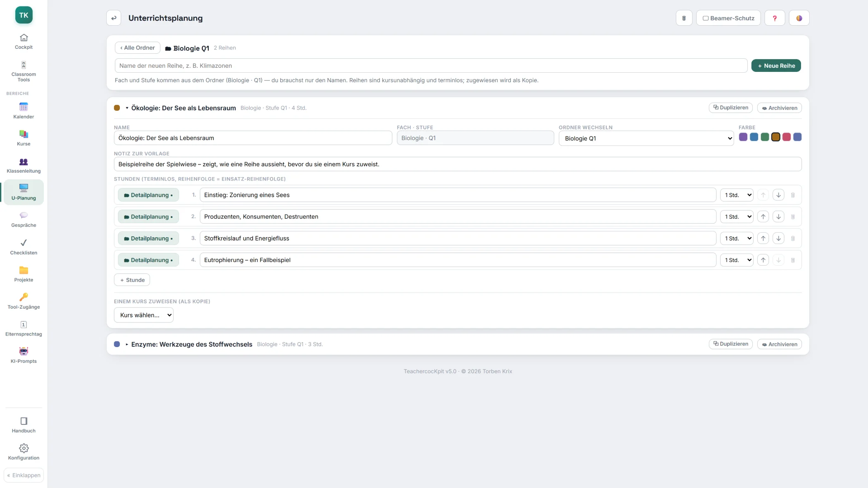Click the Neue Reihe button
Screen dimensions: 868x488
point(776,66)
